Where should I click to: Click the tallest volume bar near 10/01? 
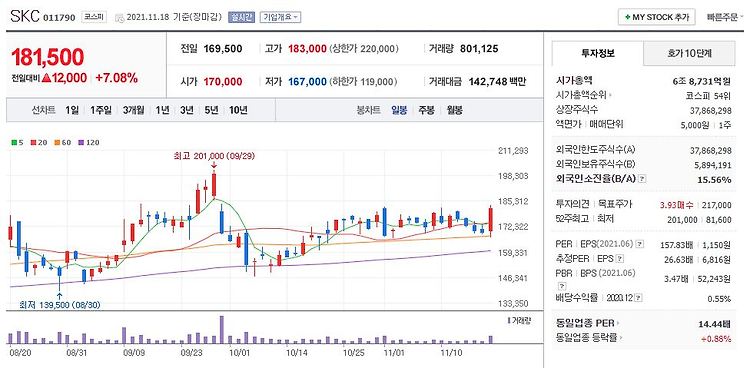221,329
